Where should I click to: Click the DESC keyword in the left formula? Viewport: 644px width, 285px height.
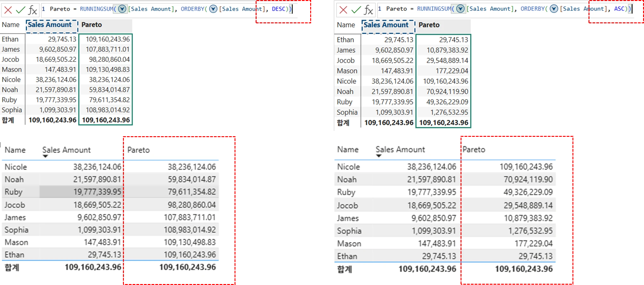point(278,9)
